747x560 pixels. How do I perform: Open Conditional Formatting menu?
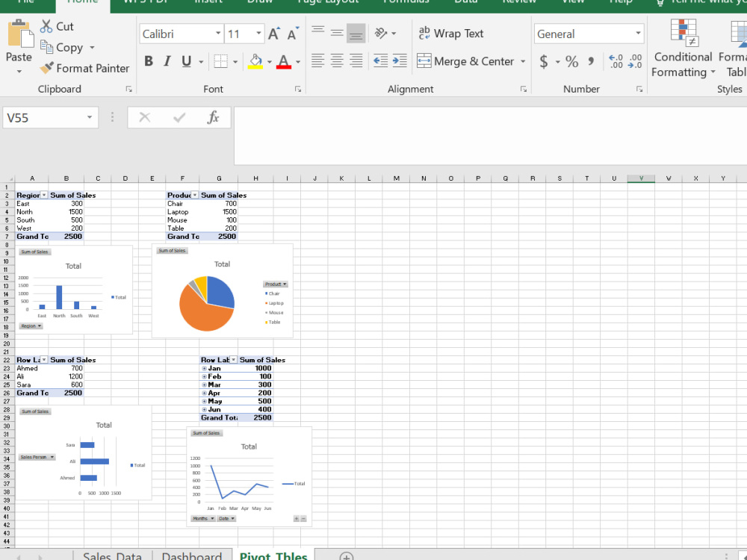tap(684, 48)
